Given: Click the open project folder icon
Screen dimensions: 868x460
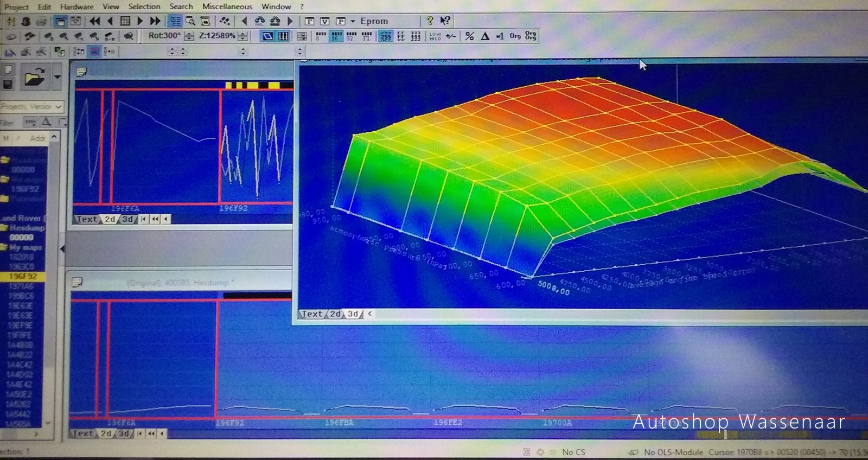Looking at the screenshot, I should pos(34,78).
